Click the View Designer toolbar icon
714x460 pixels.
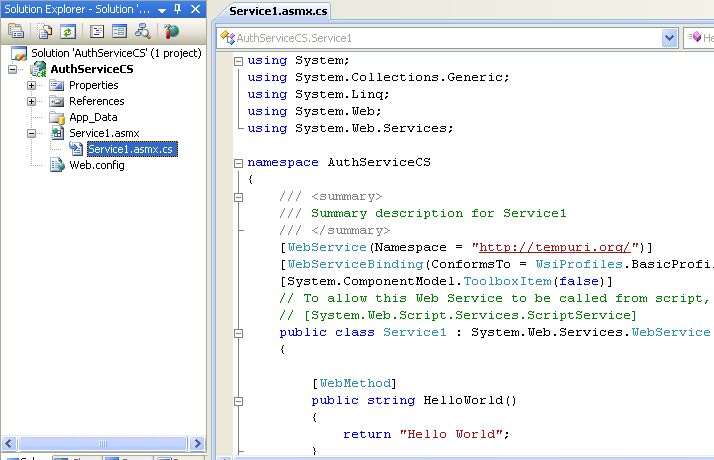coord(119,31)
